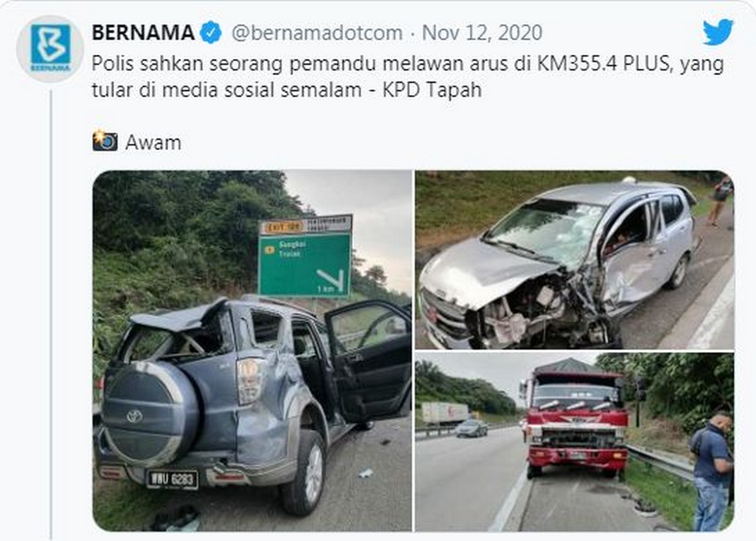Click the man standing beside red lorry
The image size is (756, 541).
(711, 470)
